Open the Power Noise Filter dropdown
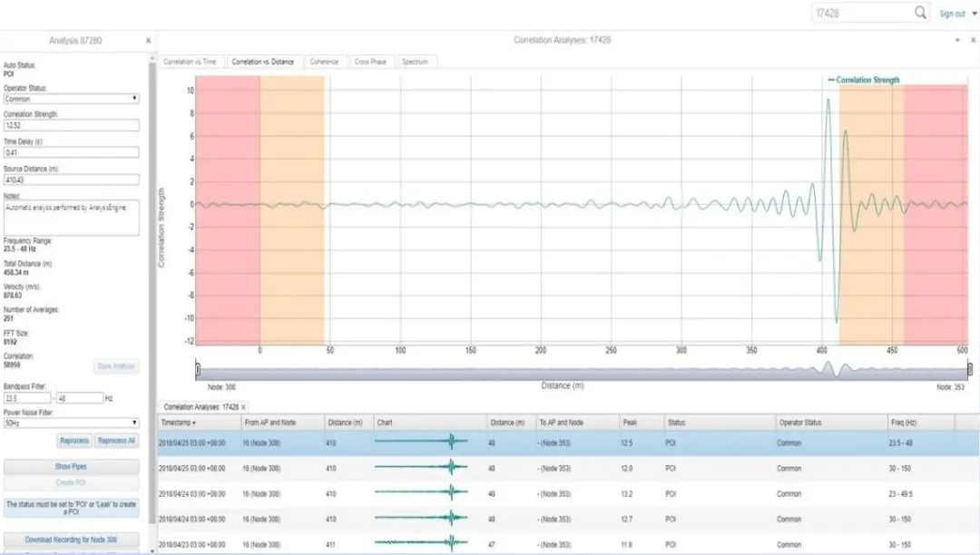The height and width of the screenshot is (555, 980). (72, 423)
